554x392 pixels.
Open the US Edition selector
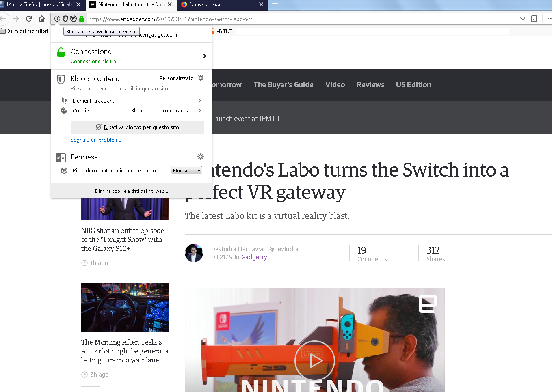pos(413,84)
